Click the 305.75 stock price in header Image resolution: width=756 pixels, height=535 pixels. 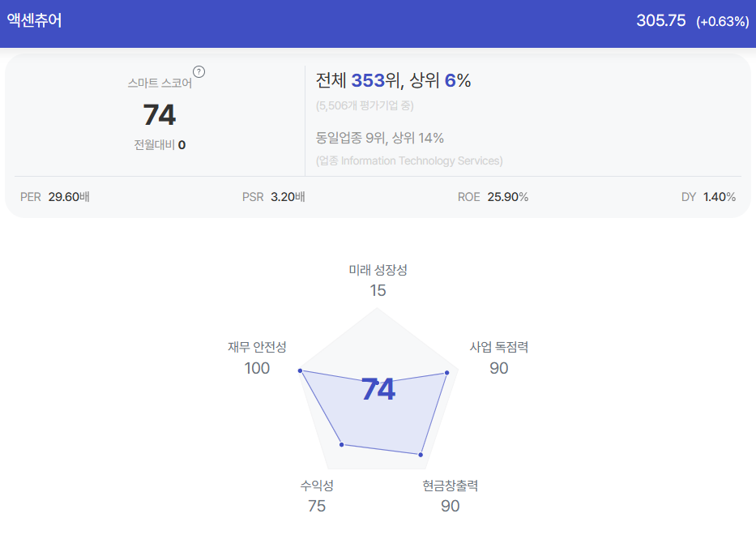pos(660,20)
